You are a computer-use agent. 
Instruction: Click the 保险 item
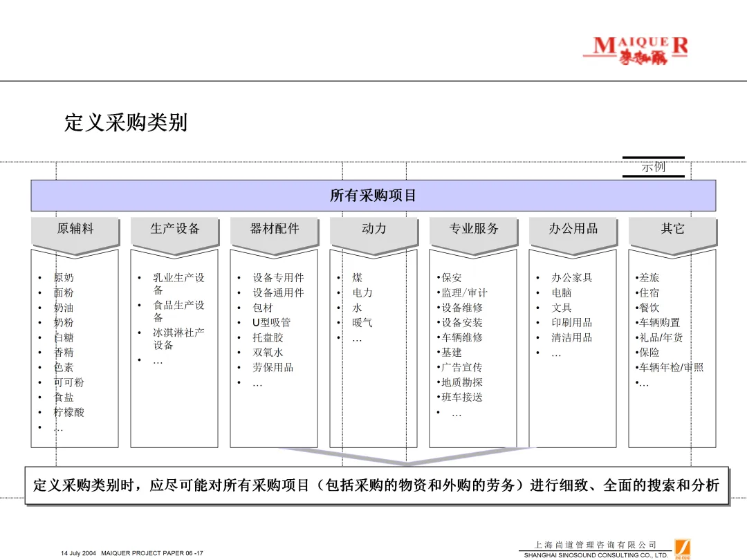click(649, 353)
